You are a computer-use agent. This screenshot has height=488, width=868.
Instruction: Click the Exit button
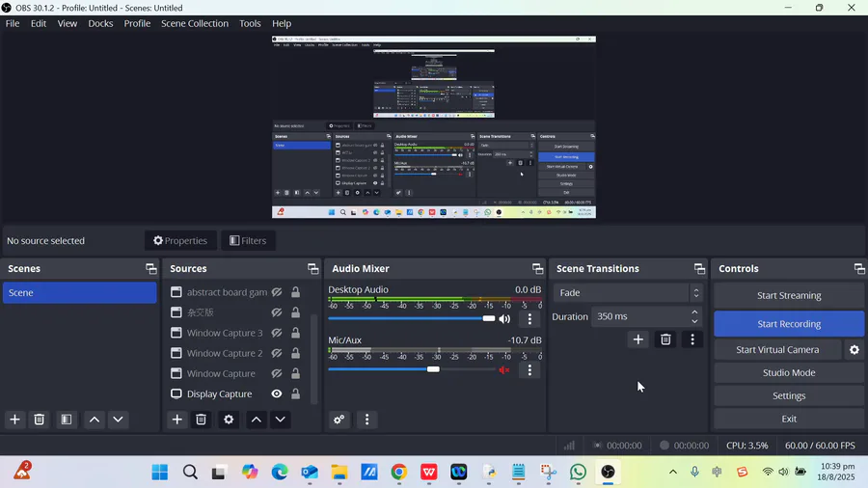[x=789, y=419]
